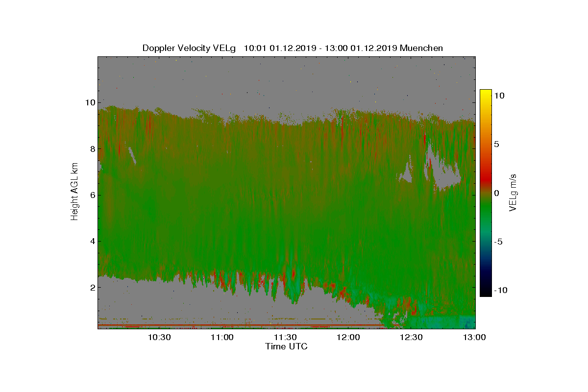This screenshot has width=588, height=392.
Task: Click the 'Muenchen' location in the title
Action: 421,48
